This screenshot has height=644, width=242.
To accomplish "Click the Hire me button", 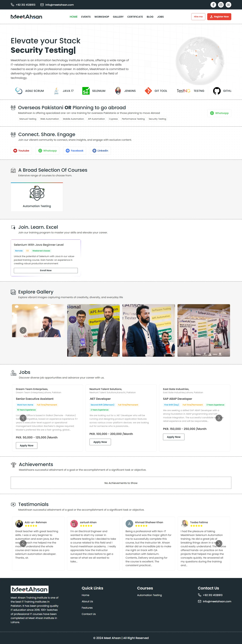I will coord(198,17).
